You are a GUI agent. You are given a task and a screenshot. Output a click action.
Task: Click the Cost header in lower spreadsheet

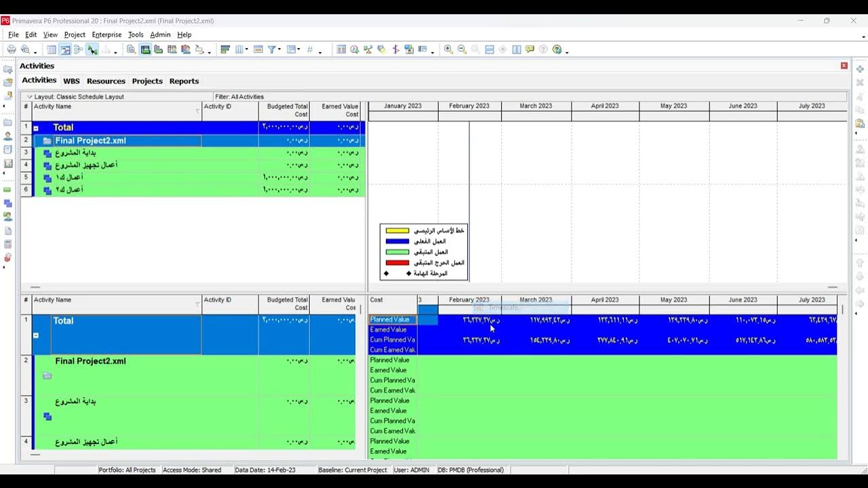click(x=393, y=304)
